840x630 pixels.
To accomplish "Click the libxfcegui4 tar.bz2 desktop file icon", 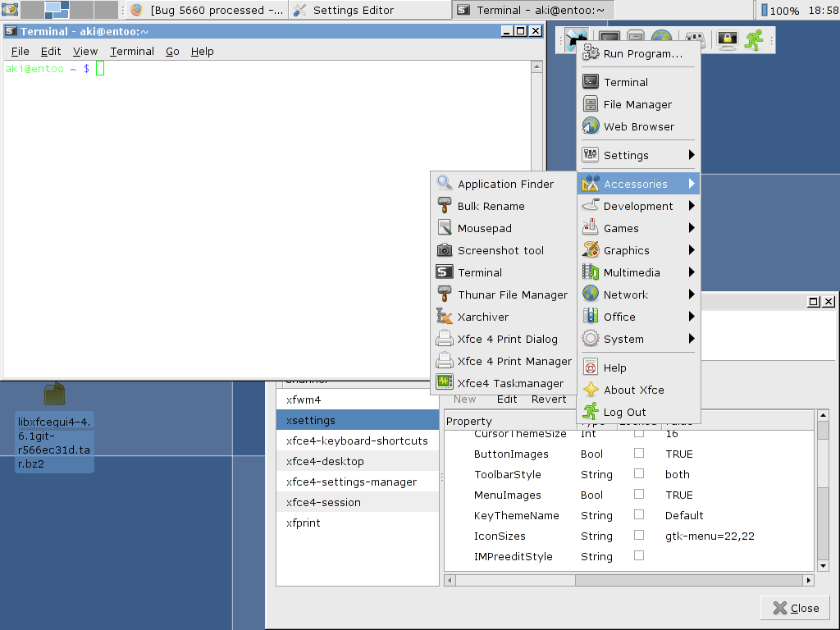I will coord(54,395).
